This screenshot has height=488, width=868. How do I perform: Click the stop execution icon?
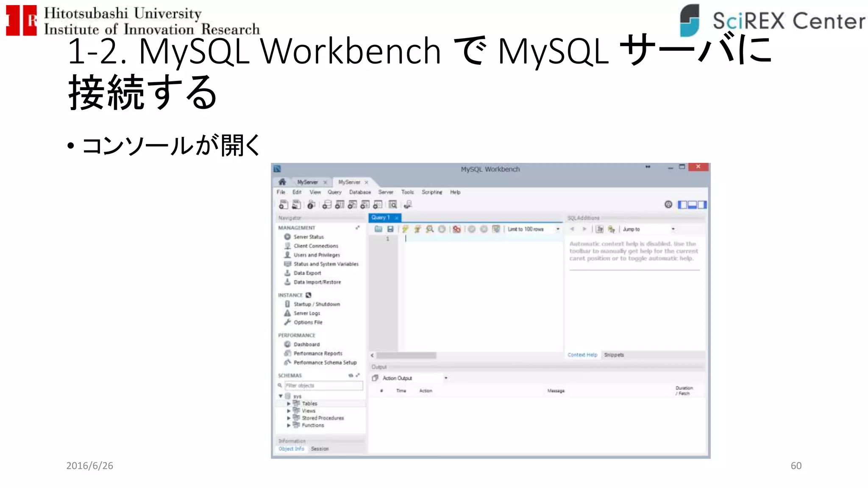(442, 229)
